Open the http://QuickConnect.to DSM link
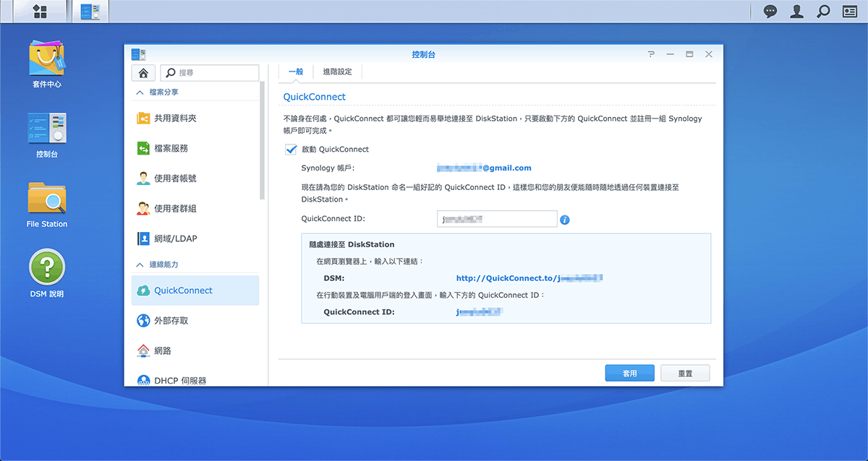 click(x=529, y=278)
